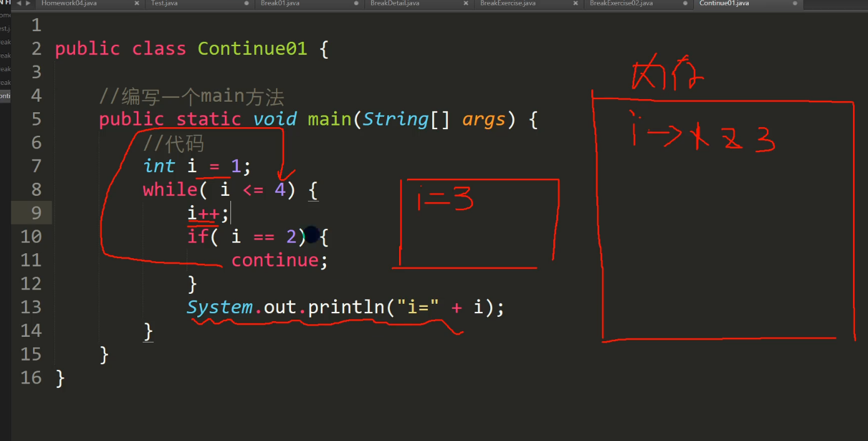
Task: Click the number "4" in while condition
Action: tap(280, 190)
